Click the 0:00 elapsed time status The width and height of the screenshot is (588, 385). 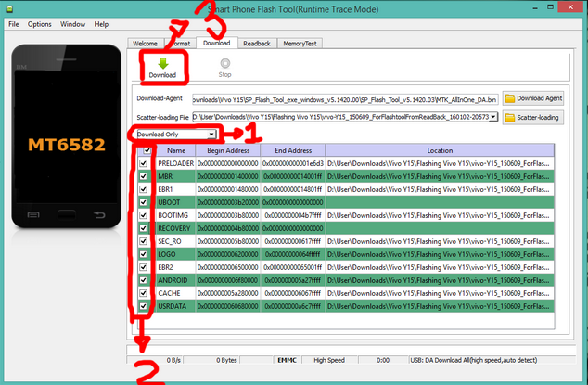click(x=382, y=360)
